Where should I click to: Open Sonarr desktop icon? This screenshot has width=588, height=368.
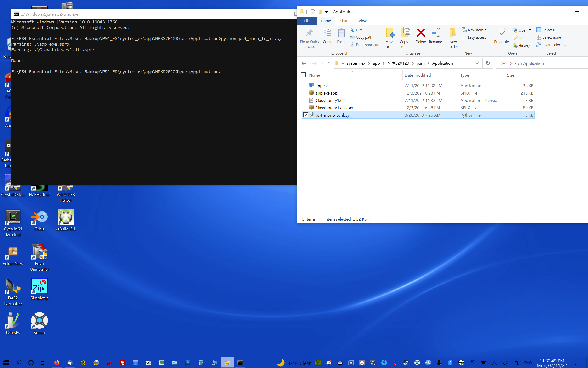coord(39,324)
